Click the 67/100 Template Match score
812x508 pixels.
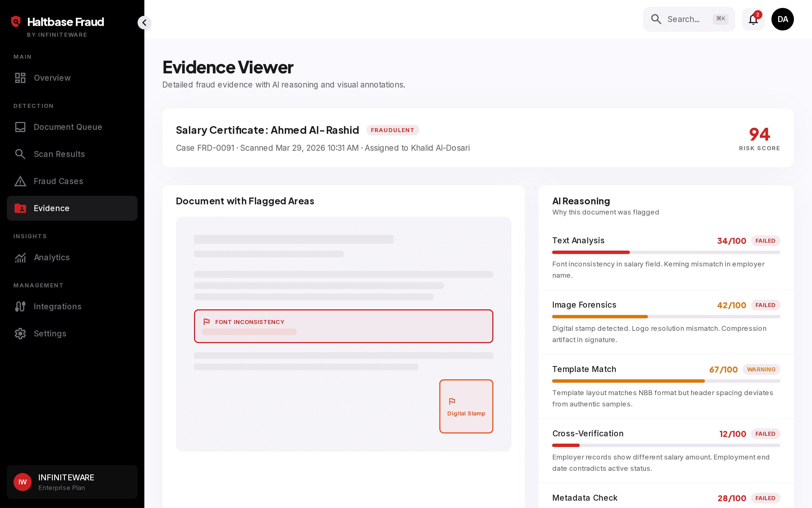[723, 370]
